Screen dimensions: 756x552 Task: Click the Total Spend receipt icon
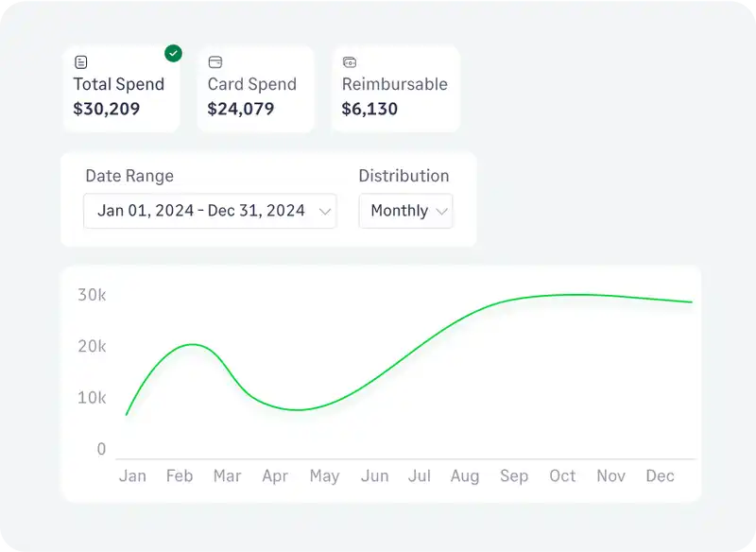(x=80, y=62)
